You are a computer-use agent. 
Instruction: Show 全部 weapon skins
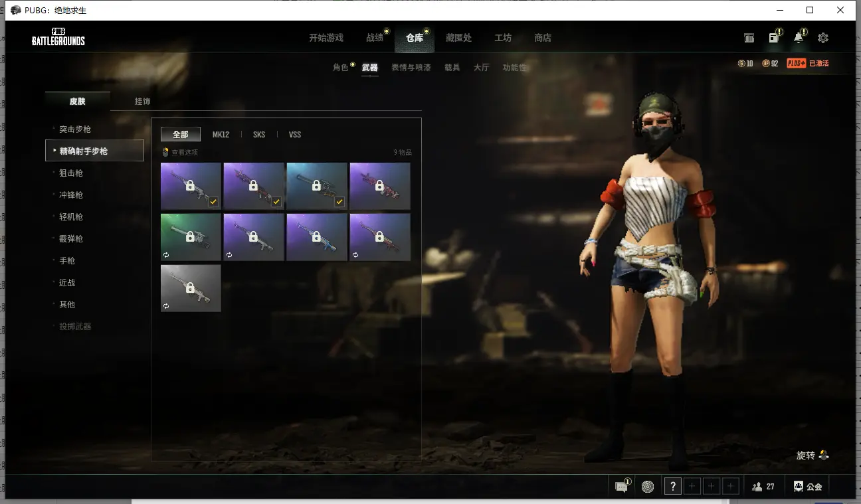(181, 134)
